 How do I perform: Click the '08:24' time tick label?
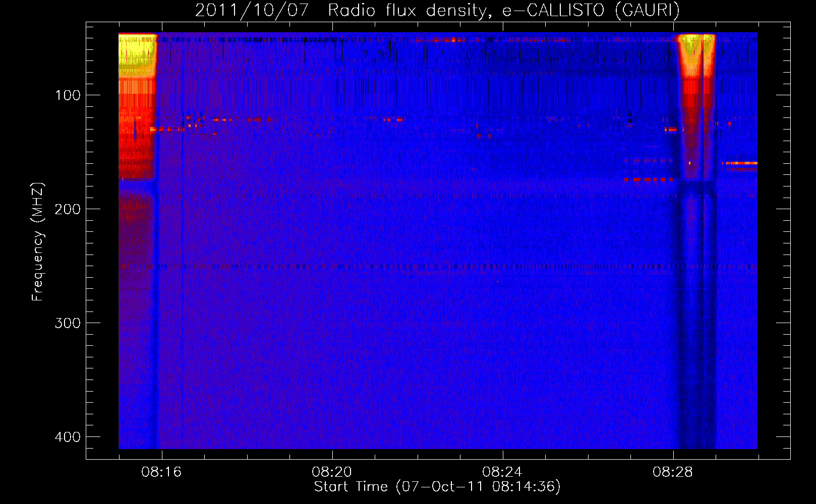pos(502,472)
